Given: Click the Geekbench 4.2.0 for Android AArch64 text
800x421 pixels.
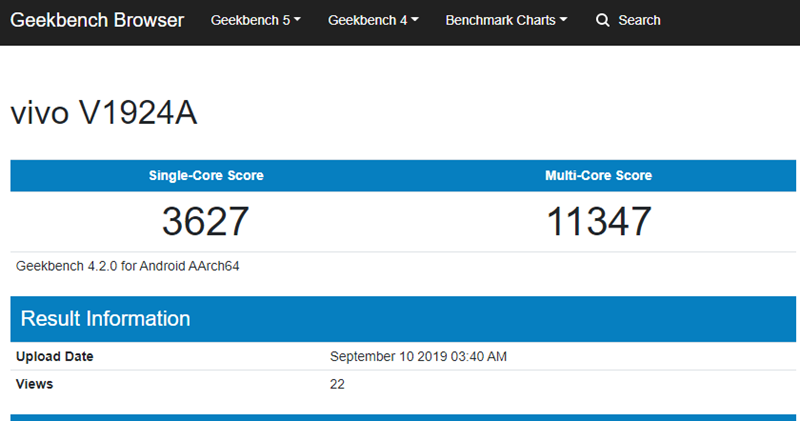Looking at the screenshot, I should coord(128,266).
